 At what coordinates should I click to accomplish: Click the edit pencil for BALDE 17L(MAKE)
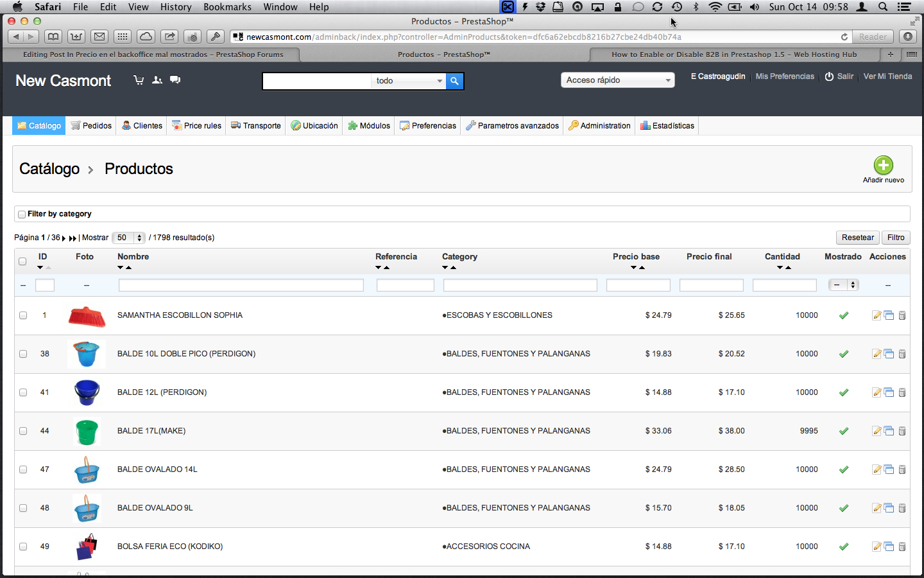[877, 431]
